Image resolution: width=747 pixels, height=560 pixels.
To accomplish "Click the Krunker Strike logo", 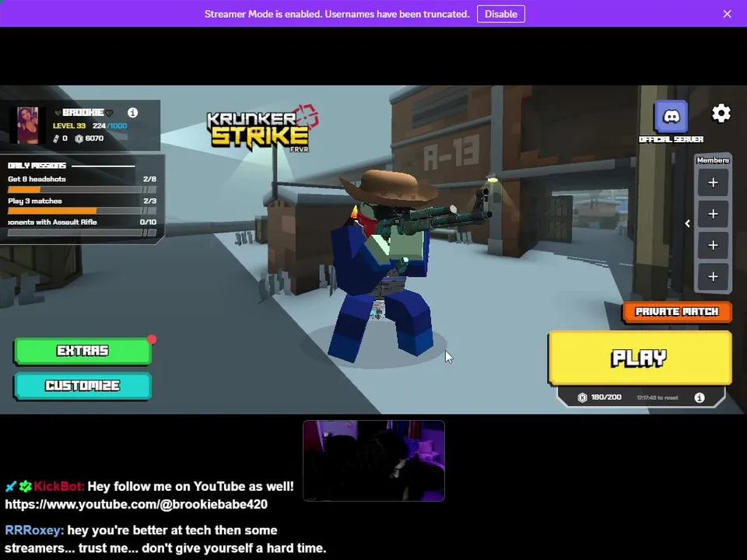I will point(262,128).
